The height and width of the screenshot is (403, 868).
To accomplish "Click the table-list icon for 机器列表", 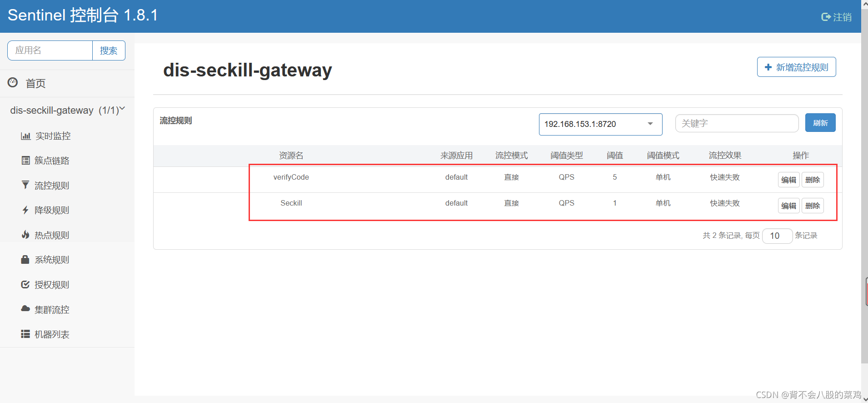I will tap(25, 334).
